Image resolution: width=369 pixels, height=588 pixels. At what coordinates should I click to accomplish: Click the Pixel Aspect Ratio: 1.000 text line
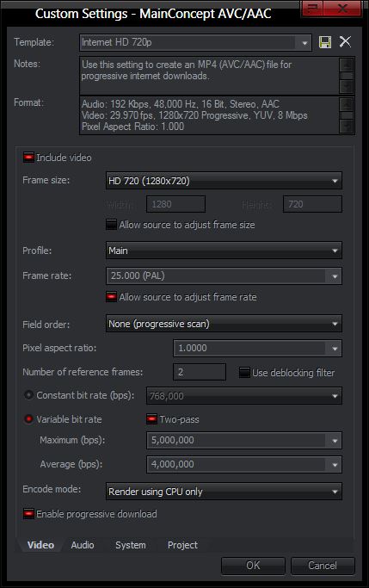132,127
